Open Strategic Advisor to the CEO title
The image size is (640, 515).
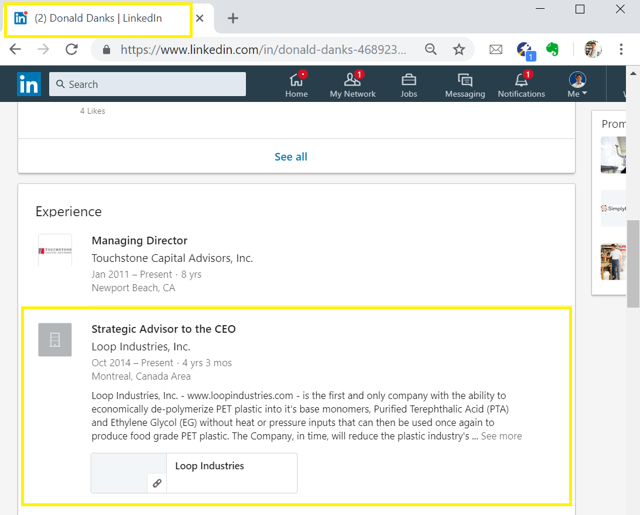163,329
